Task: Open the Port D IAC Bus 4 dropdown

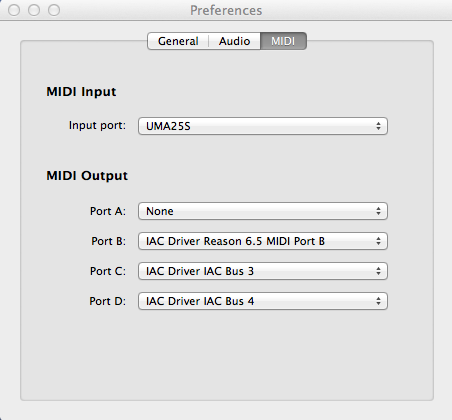Action: point(263,301)
